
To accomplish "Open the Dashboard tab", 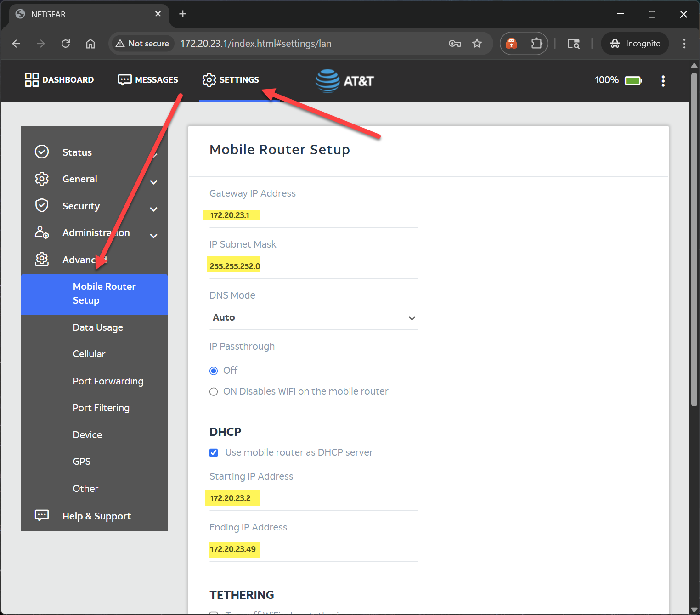I will [x=59, y=80].
